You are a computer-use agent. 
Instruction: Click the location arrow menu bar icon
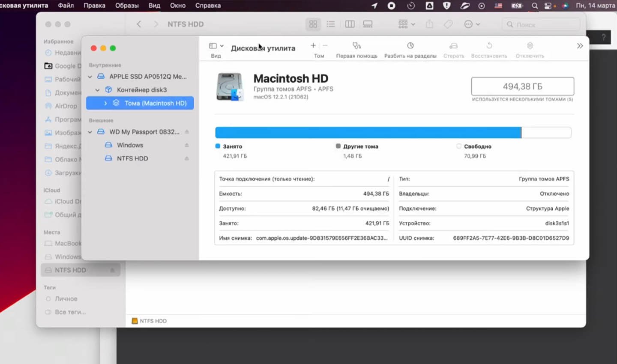(x=374, y=6)
